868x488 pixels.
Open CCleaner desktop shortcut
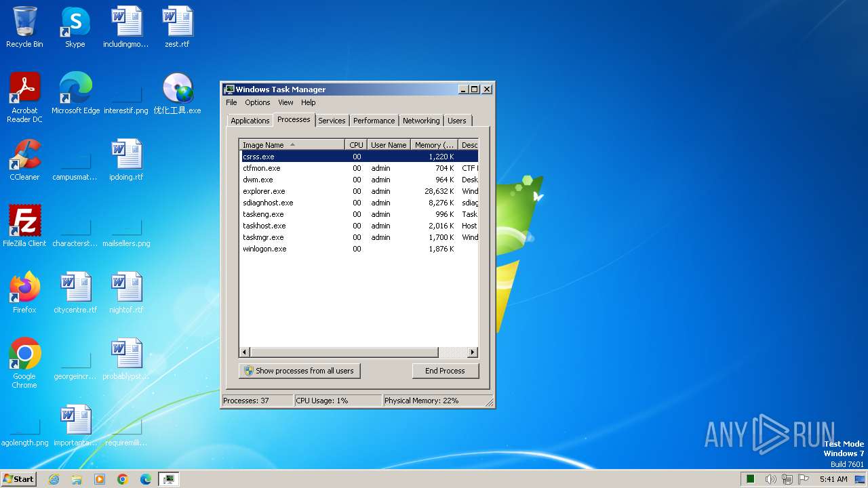click(x=24, y=161)
